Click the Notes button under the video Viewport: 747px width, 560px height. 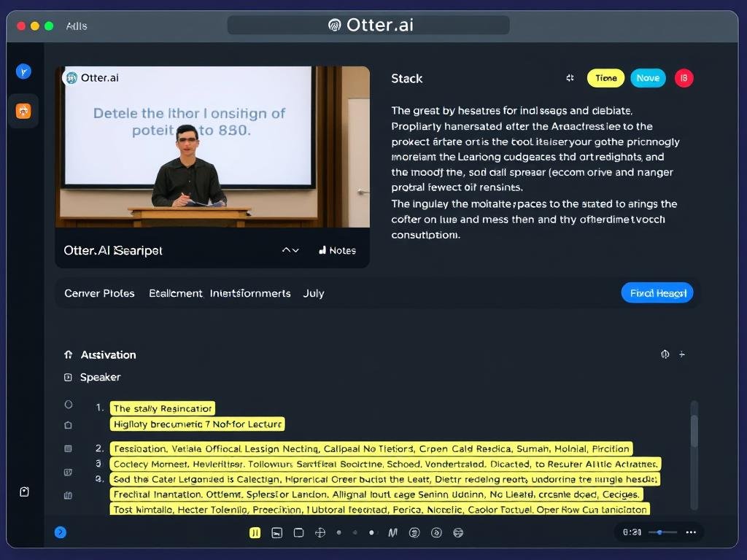337,251
